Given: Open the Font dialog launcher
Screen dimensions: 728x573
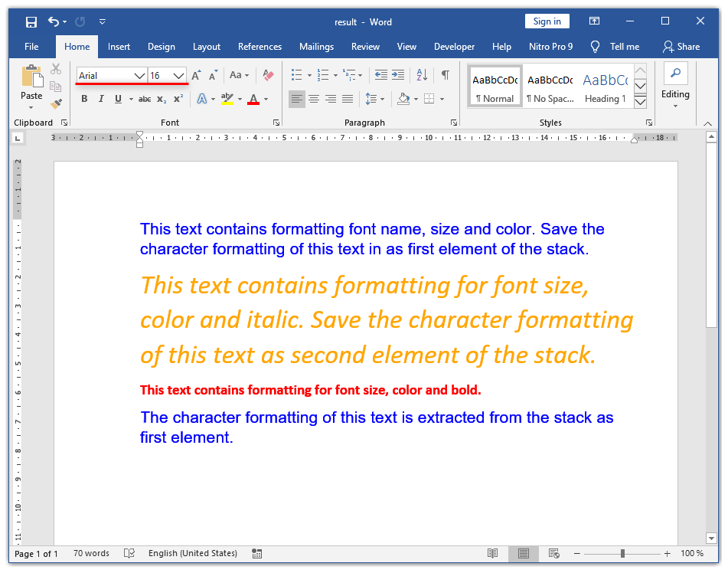Looking at the screenshot, I should [276, 123].
